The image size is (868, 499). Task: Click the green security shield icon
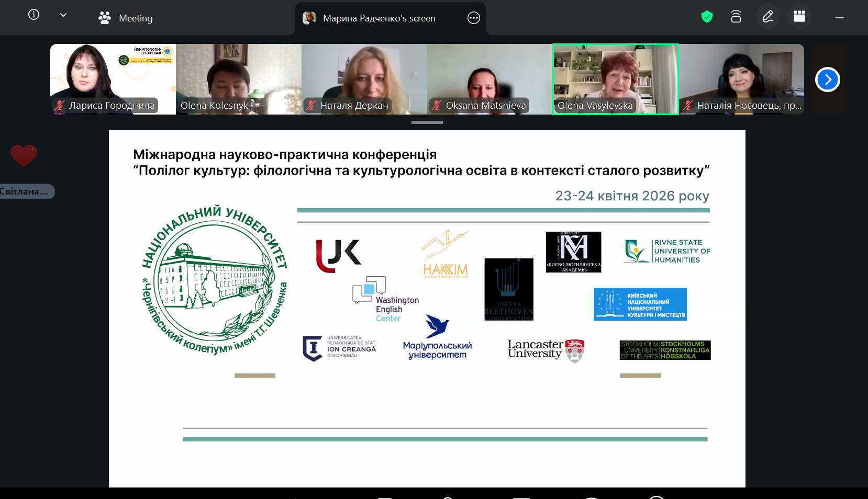coord(707,17)
